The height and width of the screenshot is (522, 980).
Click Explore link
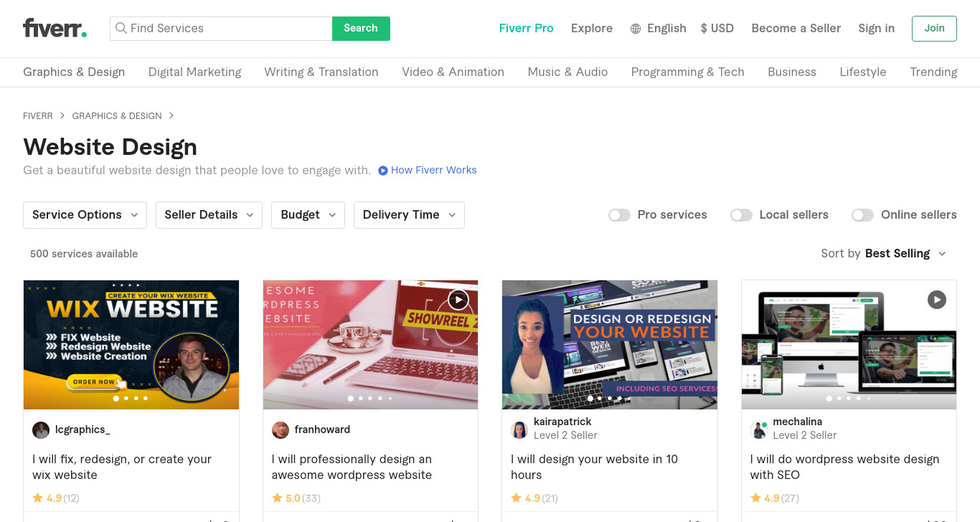coord(592,29)
